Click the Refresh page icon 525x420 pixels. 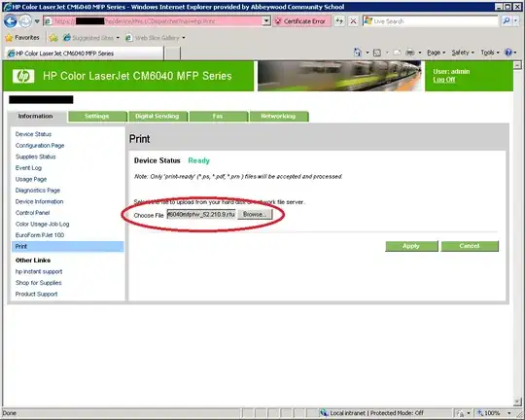pyautogui.click(x=340, y=21)
